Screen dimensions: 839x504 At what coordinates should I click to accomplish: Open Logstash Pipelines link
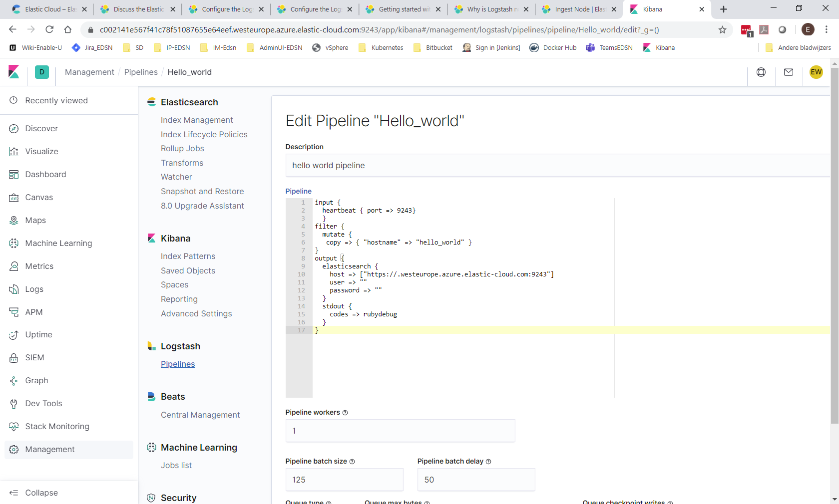tap(178, 364)
